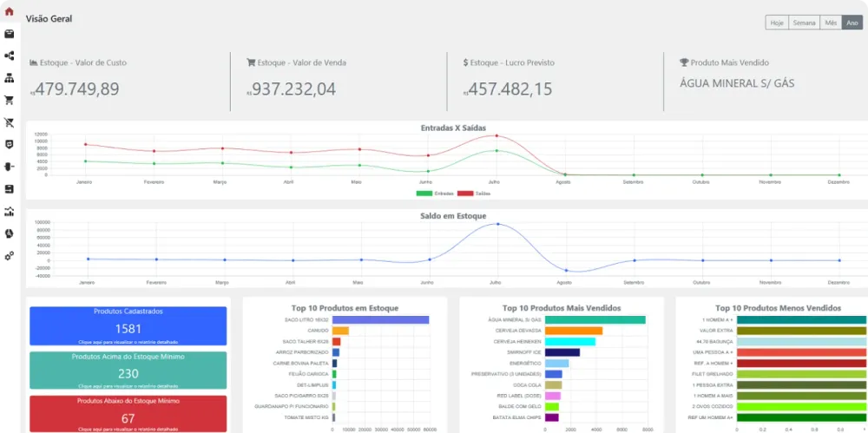Viewport: 868px width, 433px height.
Task: Click the orange CANUDO bar
Action: pyautogui.click(x=340, y=331)
